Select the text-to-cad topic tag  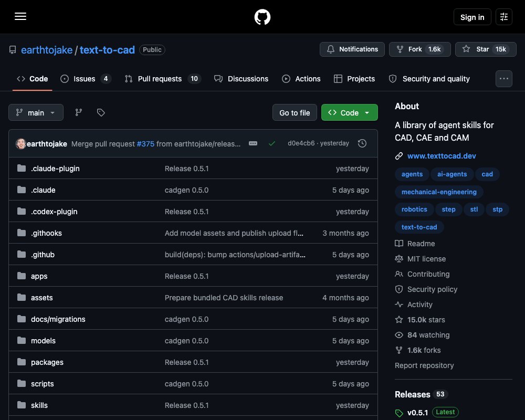pyautogui.click(x=419, y=227)
